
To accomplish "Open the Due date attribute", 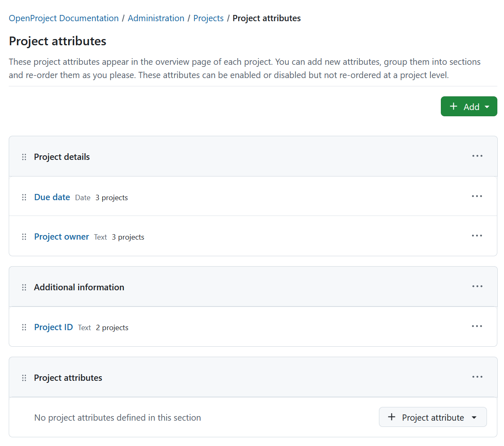I will [52, 197].
